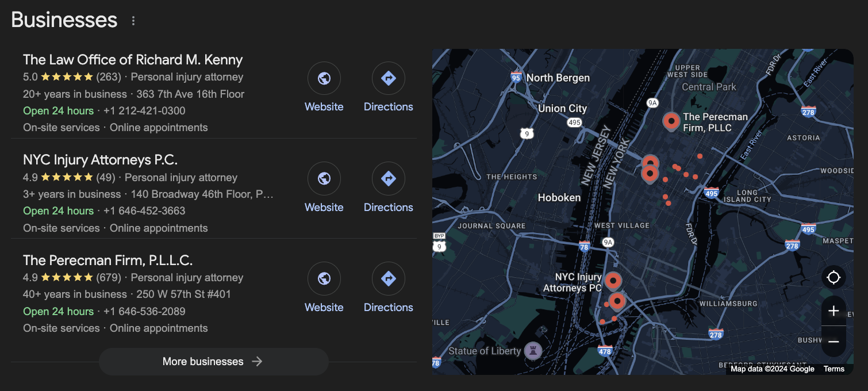Zoom out on the map with minus button

click(834, 342)
